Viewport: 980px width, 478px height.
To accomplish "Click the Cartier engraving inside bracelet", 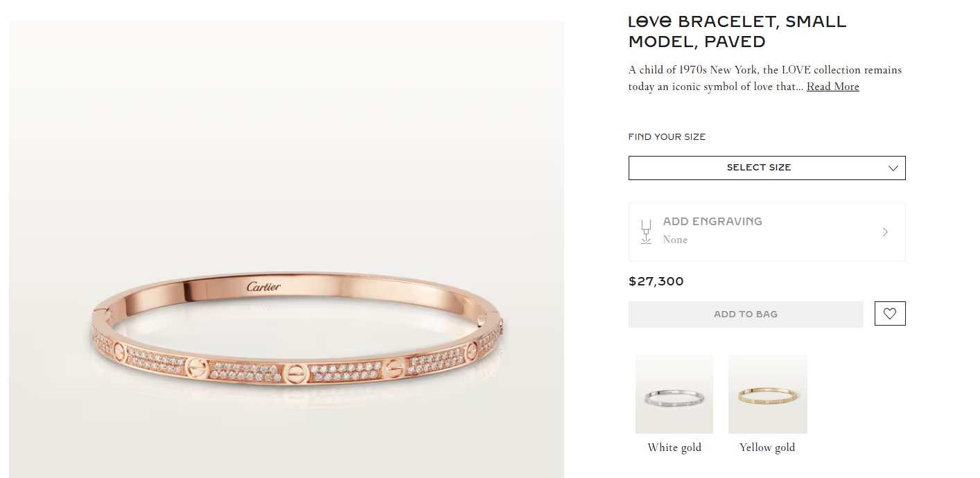I will (x=264, y=286).
